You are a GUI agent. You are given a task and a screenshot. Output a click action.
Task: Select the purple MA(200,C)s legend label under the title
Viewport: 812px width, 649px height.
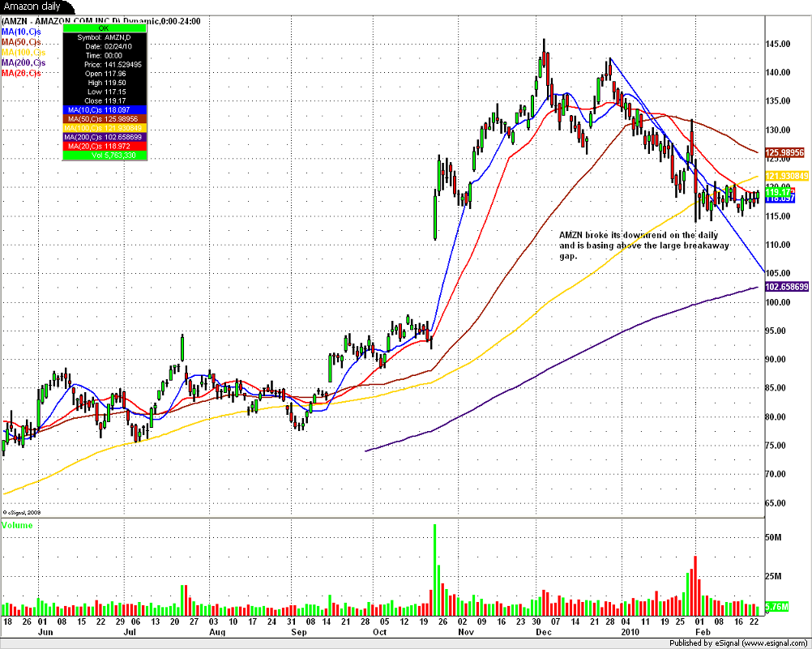(24, 63)
